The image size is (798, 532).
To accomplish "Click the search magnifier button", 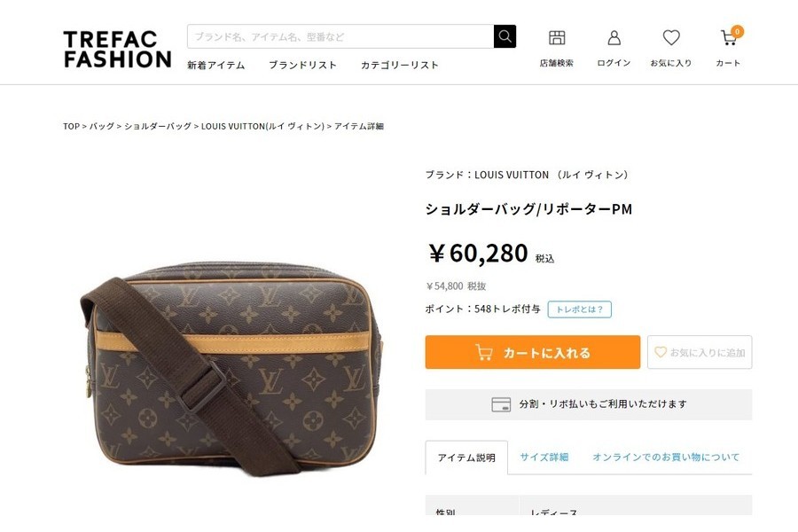I will pos(505,36).
